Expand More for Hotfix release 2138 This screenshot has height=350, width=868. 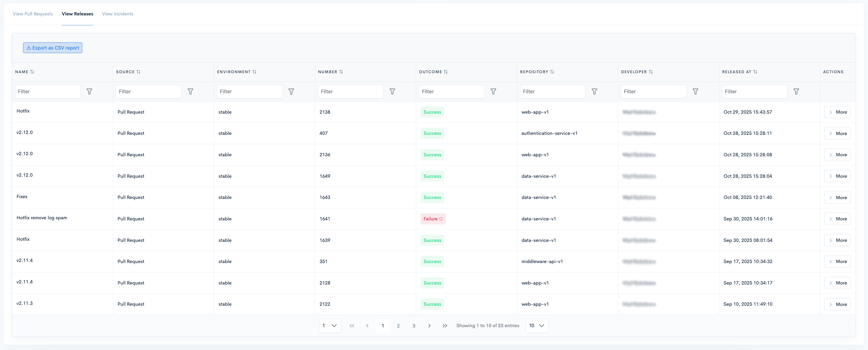(x=837, y=112)
